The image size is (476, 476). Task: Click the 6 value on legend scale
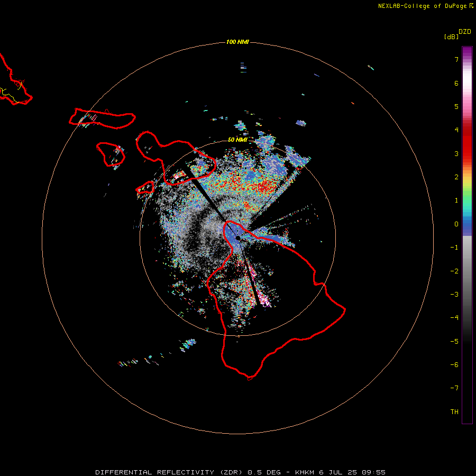coord(456,83)
